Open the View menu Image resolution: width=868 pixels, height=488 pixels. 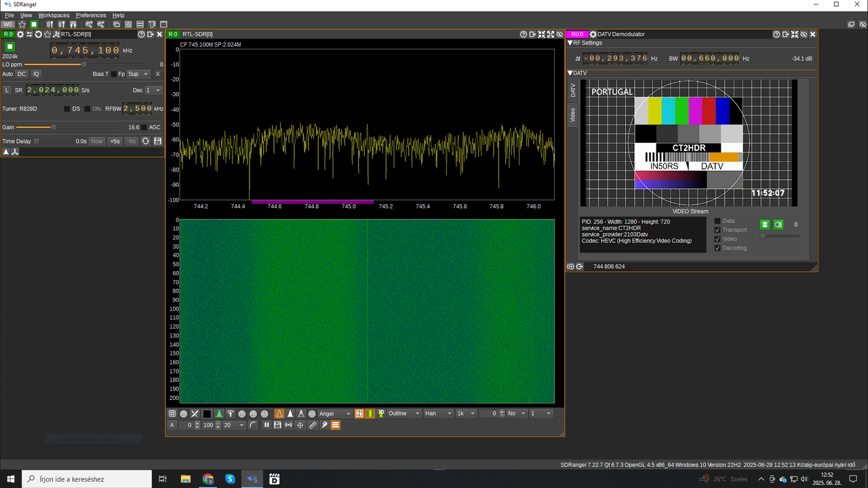(x=26, y=15)
